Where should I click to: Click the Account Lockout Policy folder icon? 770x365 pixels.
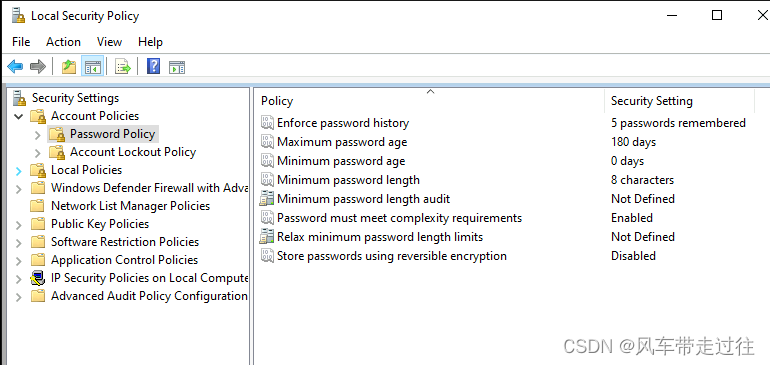tap(57, 152)
